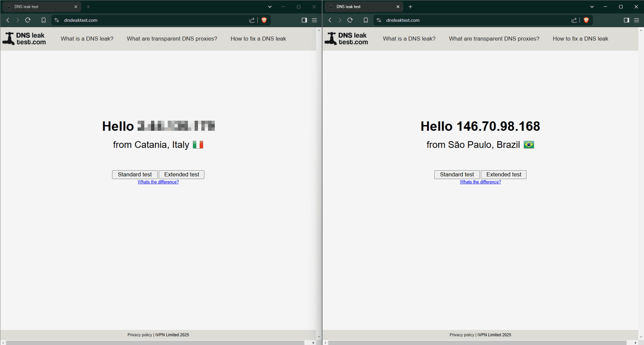Viewport: 644px width, 345px height.
Task: Toggle sidebar panel in right browser
Action: pos(626,20)
